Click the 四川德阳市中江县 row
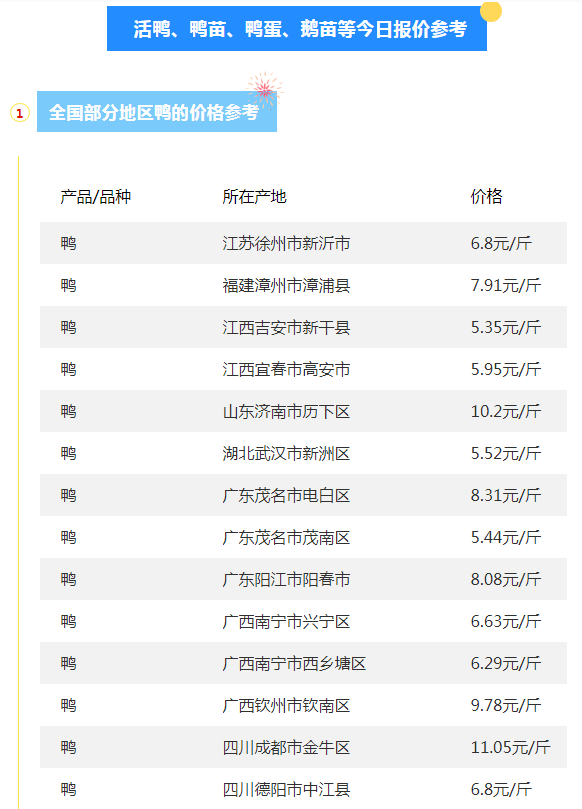 [x=303, y=789]
